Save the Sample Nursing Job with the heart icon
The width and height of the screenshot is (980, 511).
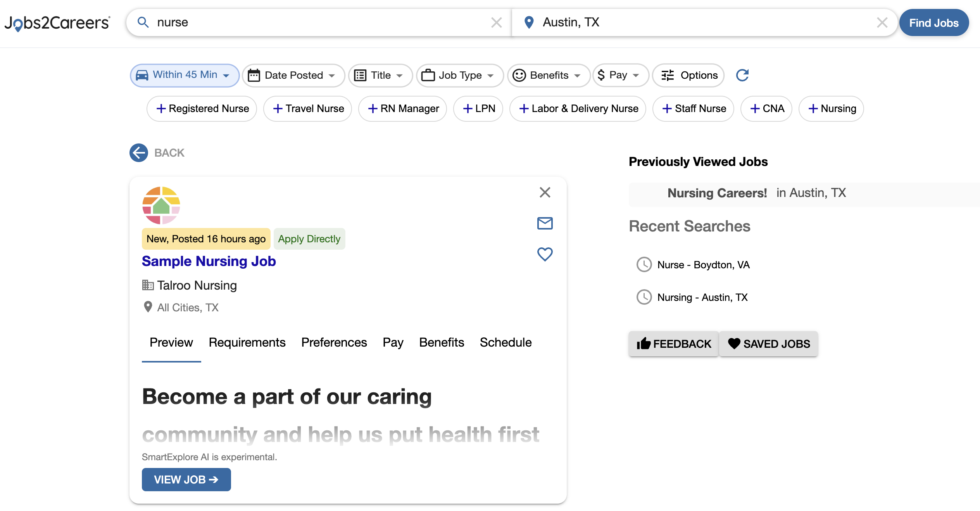pyautogui.click(x=545, y=254)
